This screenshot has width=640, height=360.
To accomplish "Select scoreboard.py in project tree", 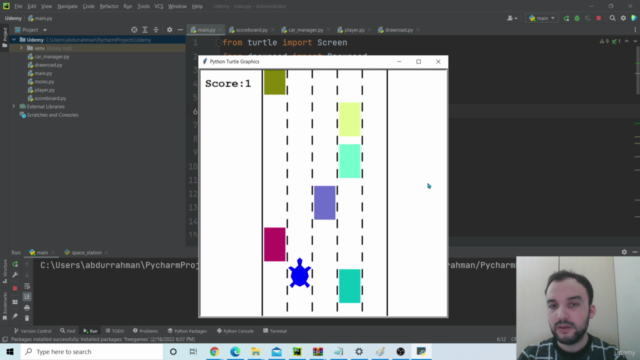I will click(x=47, y=98).
